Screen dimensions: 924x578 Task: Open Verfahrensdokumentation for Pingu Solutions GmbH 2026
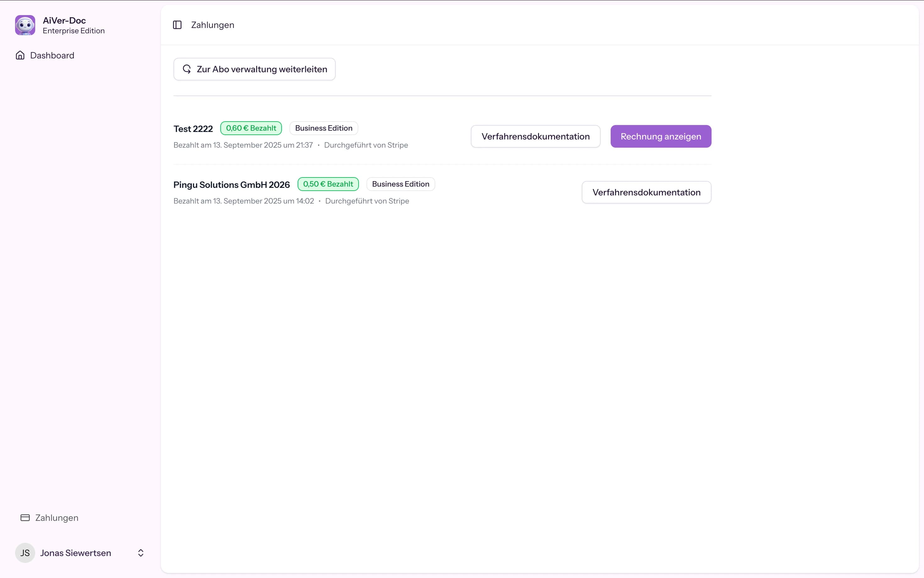coord(646,192)
